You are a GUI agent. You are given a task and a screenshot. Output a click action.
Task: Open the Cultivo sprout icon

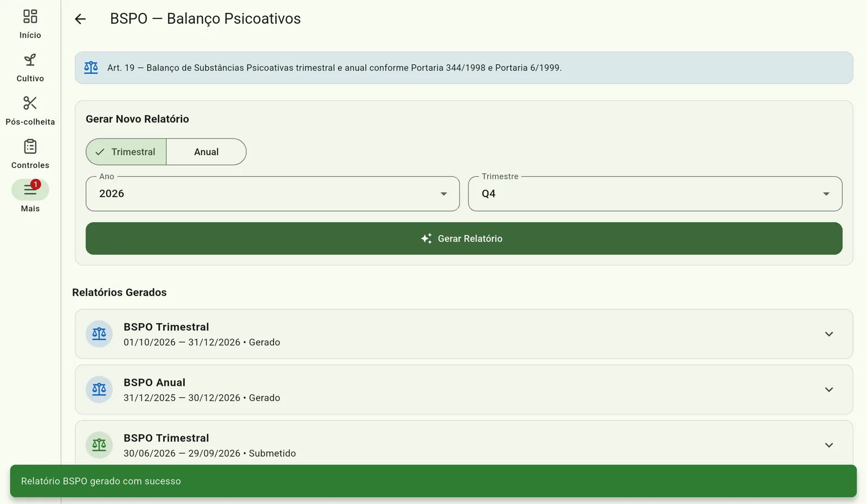(x=30, y=60)
